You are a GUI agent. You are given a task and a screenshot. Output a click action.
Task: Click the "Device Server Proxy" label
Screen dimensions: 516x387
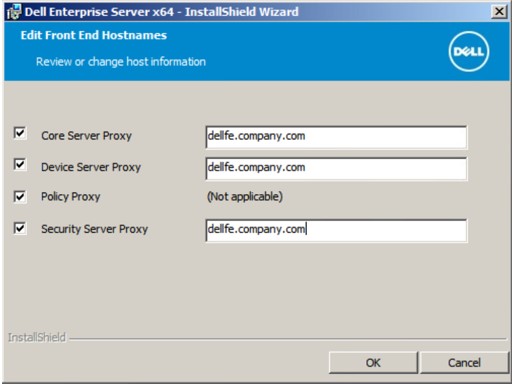(x=91, y=167)
